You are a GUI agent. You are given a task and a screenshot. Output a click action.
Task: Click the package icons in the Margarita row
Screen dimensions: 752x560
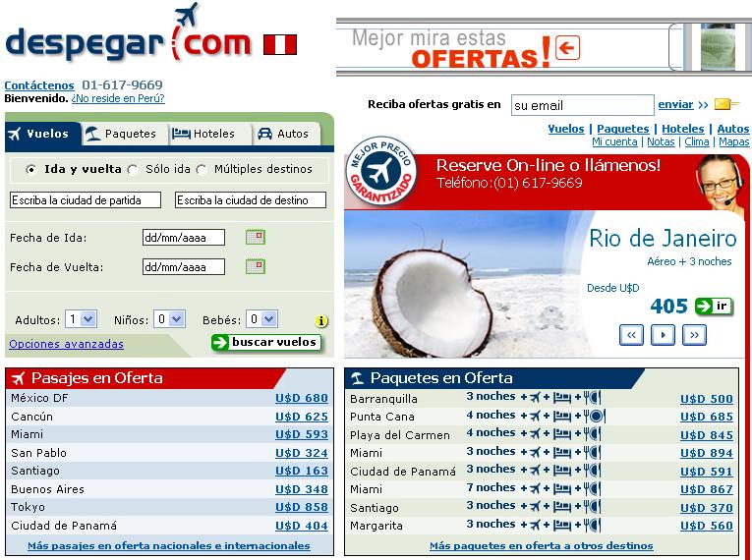coord(560,525)
